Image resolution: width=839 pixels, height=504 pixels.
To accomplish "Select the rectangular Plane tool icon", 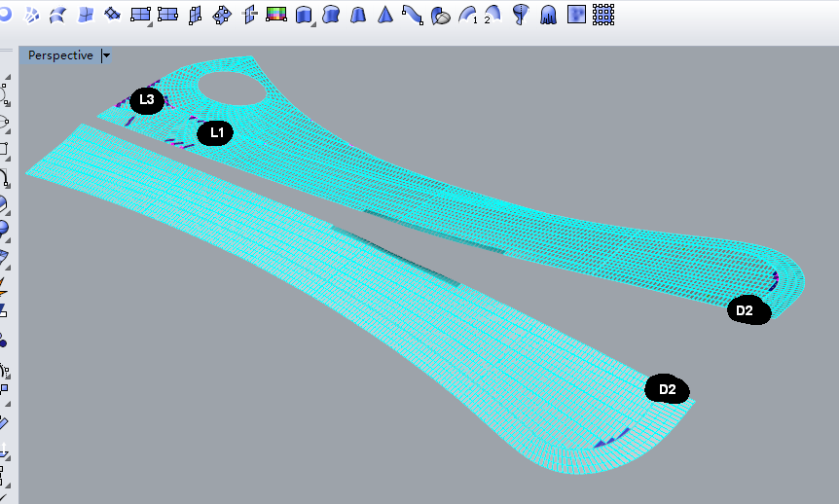I will click(x=141, y=15).
